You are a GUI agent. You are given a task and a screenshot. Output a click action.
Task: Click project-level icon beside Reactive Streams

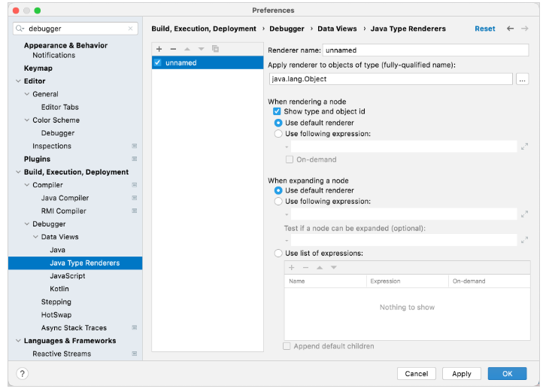tap(135, 354)
